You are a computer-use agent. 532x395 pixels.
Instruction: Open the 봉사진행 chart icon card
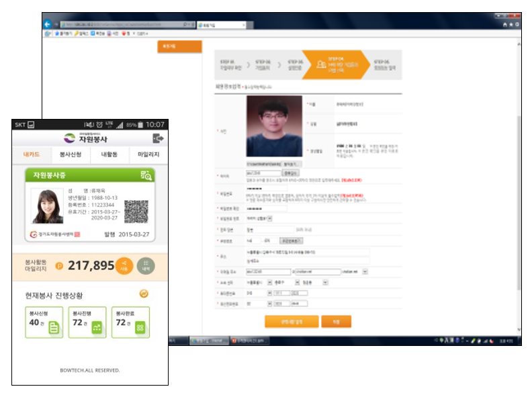(x=87, y=322)
